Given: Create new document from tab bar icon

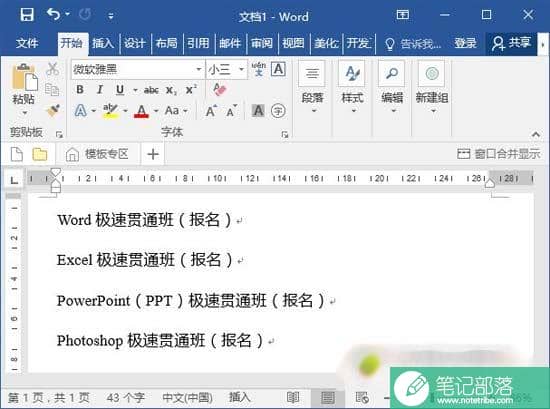Looking at the screenshot, I should click(x=17, y=154).
